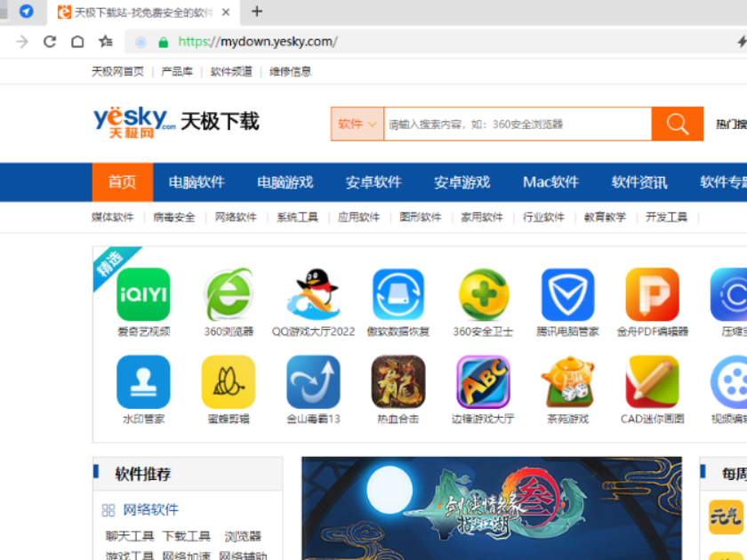Open the 软件资讯 navigation tab

(x=639, y=182)
